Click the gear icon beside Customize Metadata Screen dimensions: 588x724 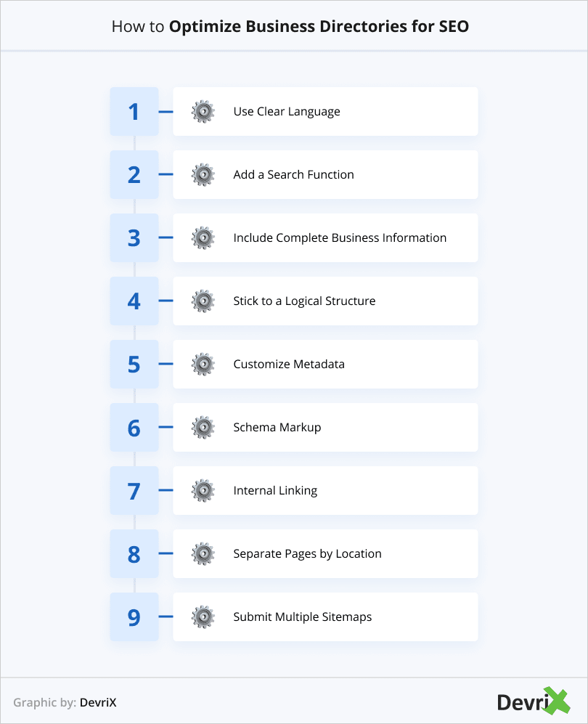click(203, 365)
